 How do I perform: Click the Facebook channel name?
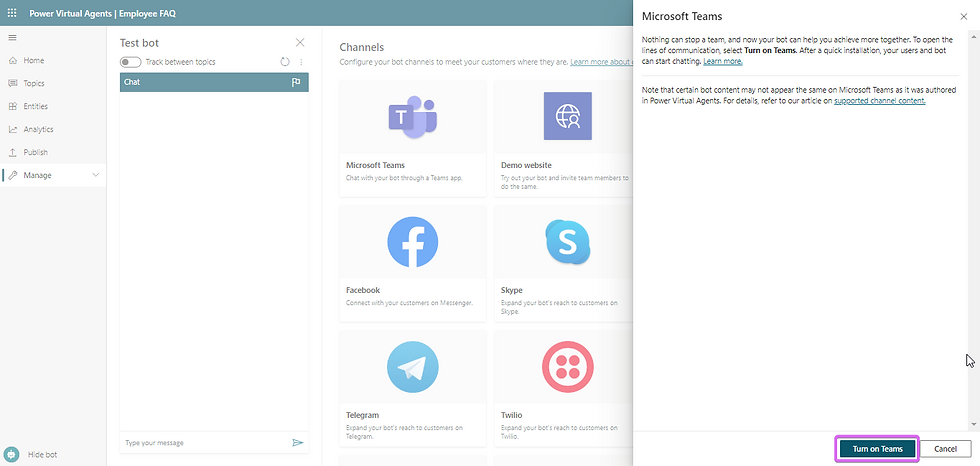363,290
